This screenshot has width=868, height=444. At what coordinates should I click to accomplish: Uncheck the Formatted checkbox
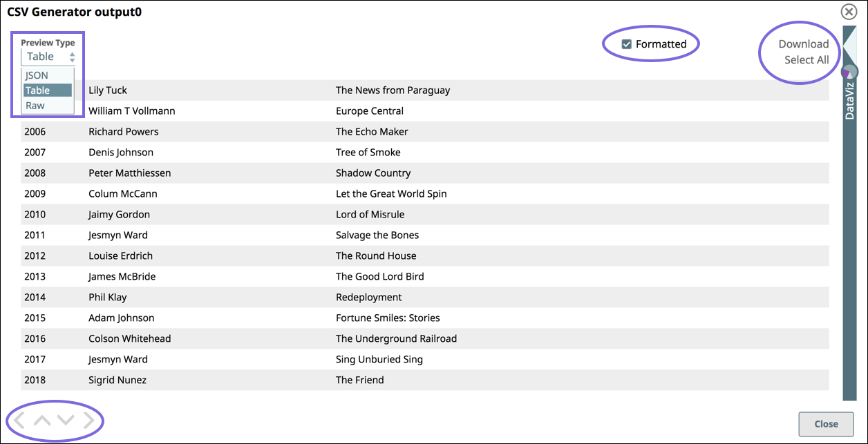tap(627, 44)
